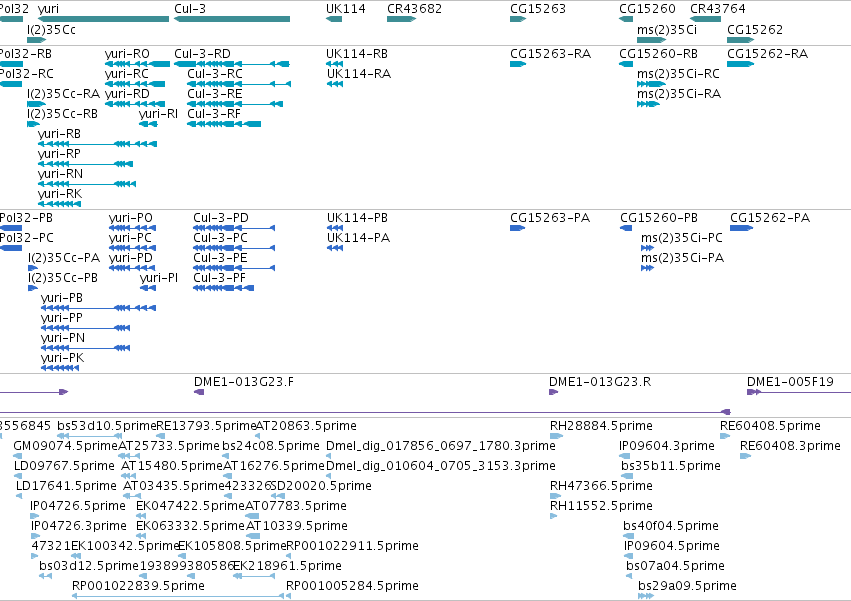Screen dimensions: 851x601
Task: Select the Pol32-PB protein label
Action: pos(26,218)
